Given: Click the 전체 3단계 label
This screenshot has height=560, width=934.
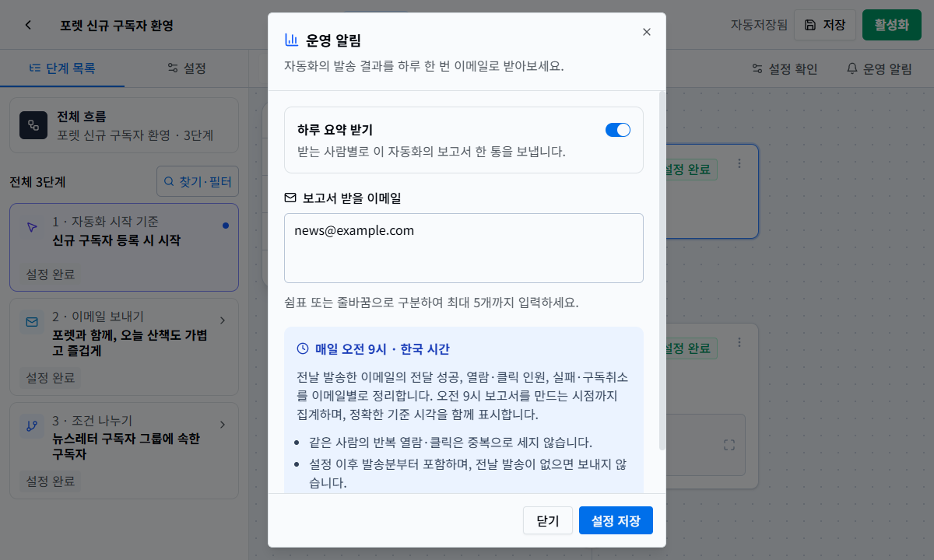Looking at the screenshot, I should tap(37, 182).
